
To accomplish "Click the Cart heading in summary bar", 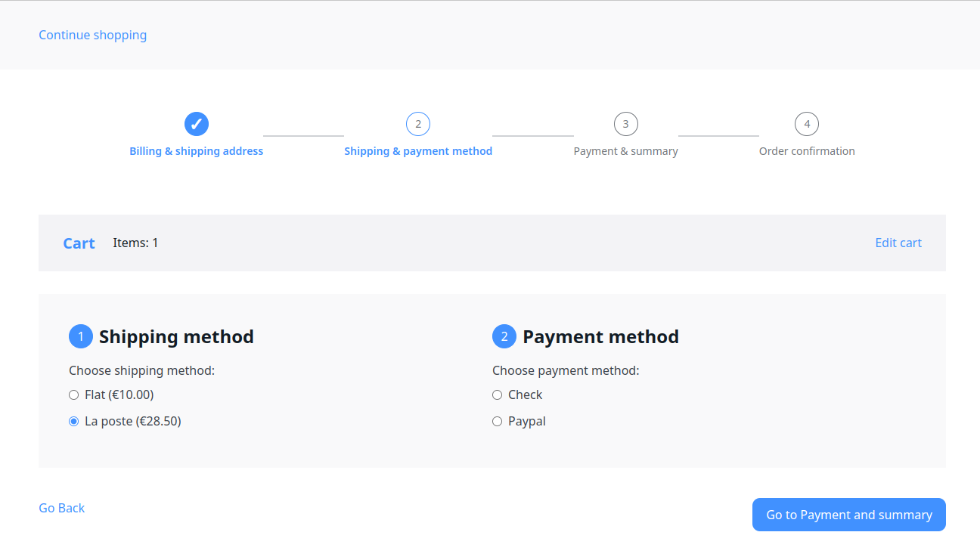I will [79, 243].
